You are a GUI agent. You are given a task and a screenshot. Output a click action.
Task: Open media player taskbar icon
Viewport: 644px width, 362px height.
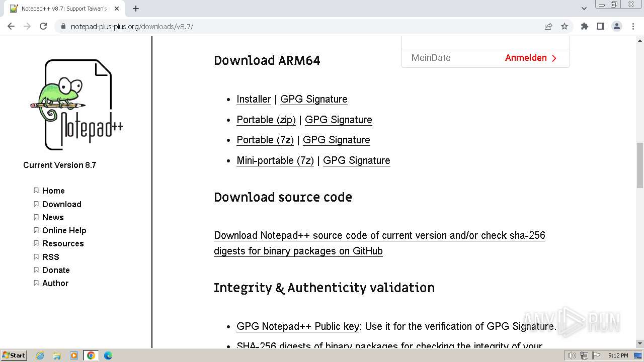(74, 355)
